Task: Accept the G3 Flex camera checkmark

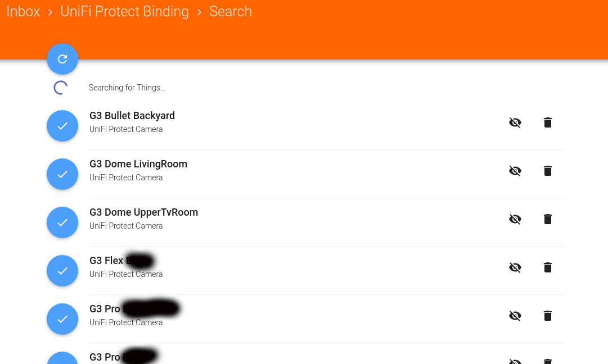Action: coord(62,271)
